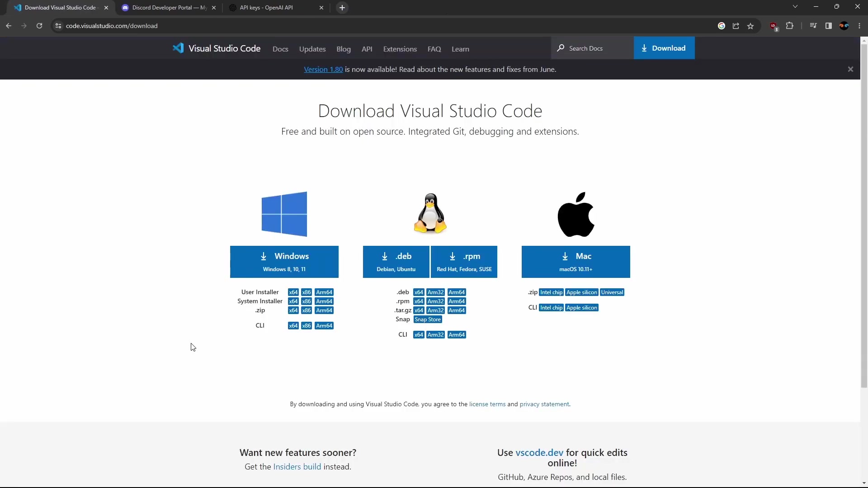The image size is (868, 488).
Task: Open the API nav link
Action: pyautogui.click(x=367, y=49)
